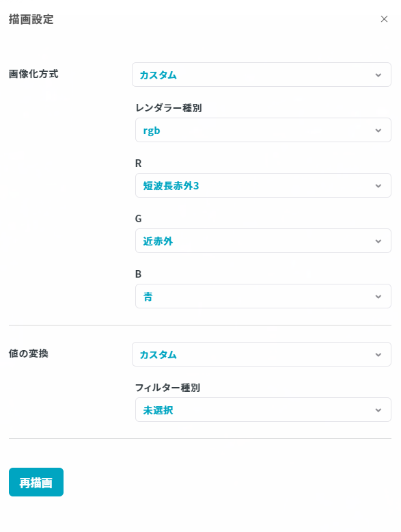Click the 値の変換 section label

click(x=29, y=354)
